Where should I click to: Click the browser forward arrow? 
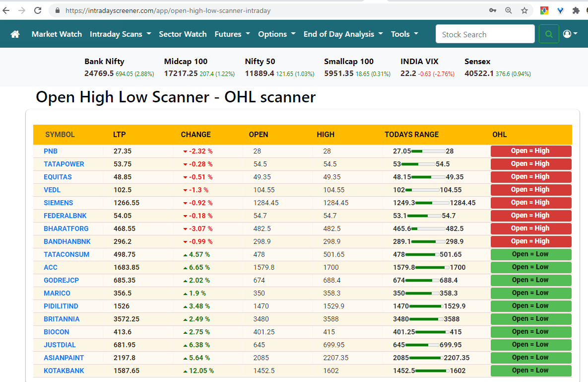[x=22, y=10]
